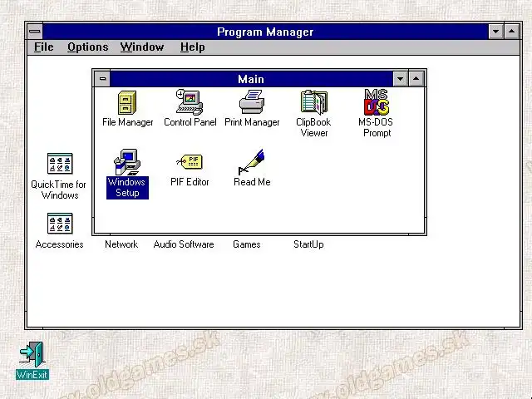Maximize the Program Manager window
This screenshot has width=532, height=399.
point(512,32)
